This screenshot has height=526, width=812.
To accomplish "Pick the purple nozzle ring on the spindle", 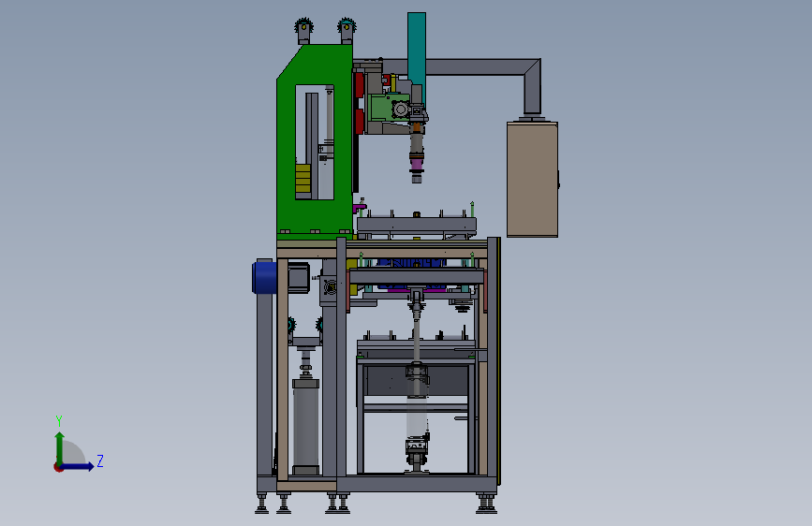I will coord(417,165).
